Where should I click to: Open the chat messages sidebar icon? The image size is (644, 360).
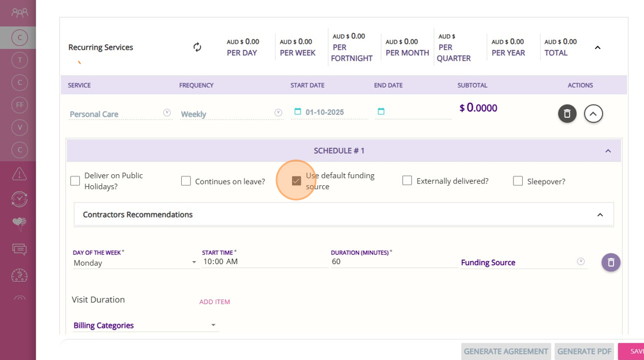click(x=19, y=249)
